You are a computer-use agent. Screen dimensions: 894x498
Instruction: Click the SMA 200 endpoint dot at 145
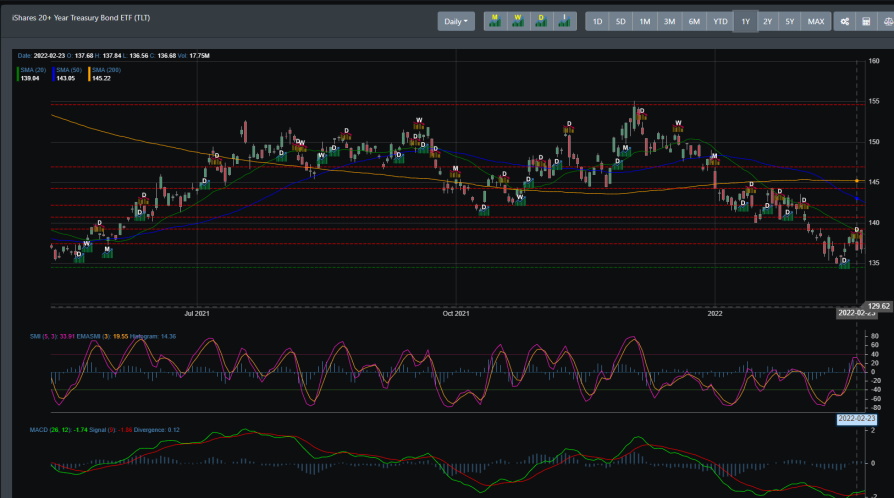coord(857,181)
